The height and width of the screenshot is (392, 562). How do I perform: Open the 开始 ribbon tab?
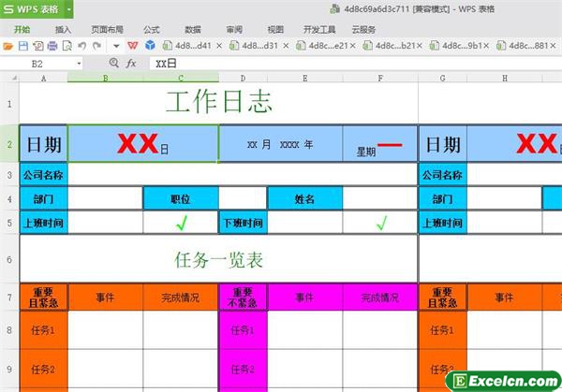point(22,29)
